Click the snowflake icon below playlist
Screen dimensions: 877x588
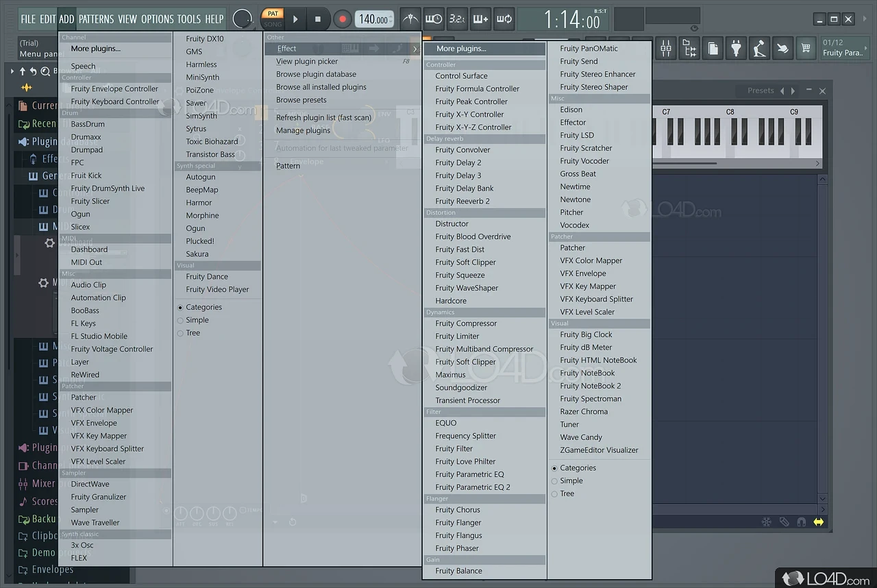tap(767, 522)
